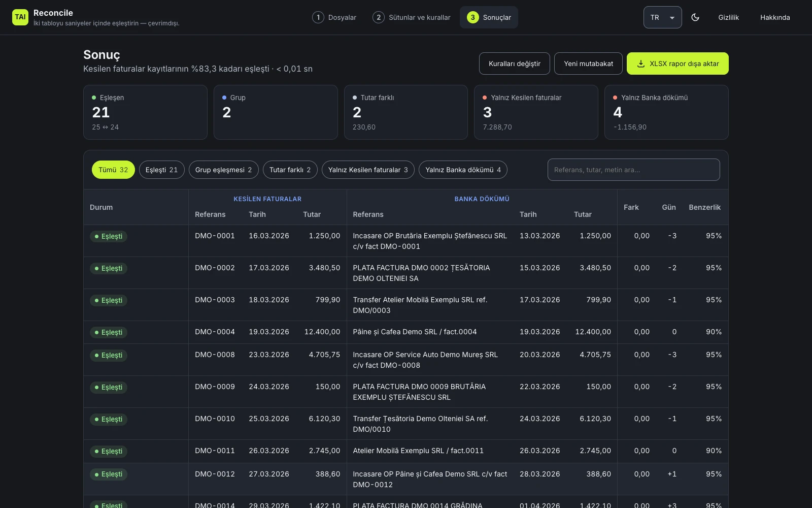Click the Benzerlik column header
812x508 pixels.
[705, 207]
